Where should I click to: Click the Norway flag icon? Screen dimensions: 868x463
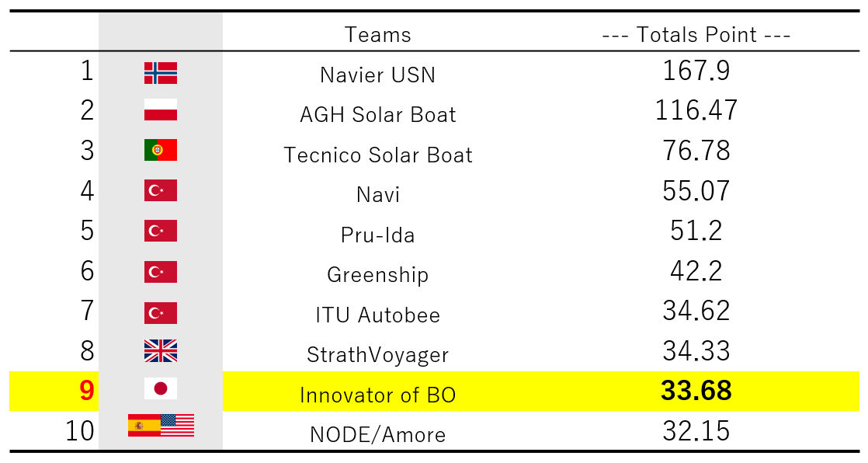[x=161, y=73]
